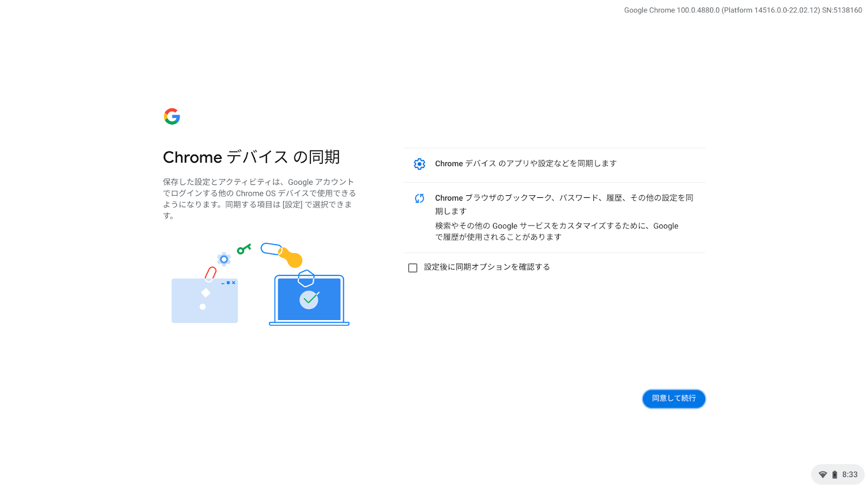The height and width of the screenshot is (488, 868).
Task: Click the 保存した設定とアクティビティは paragraph
Action: [259, 198]
